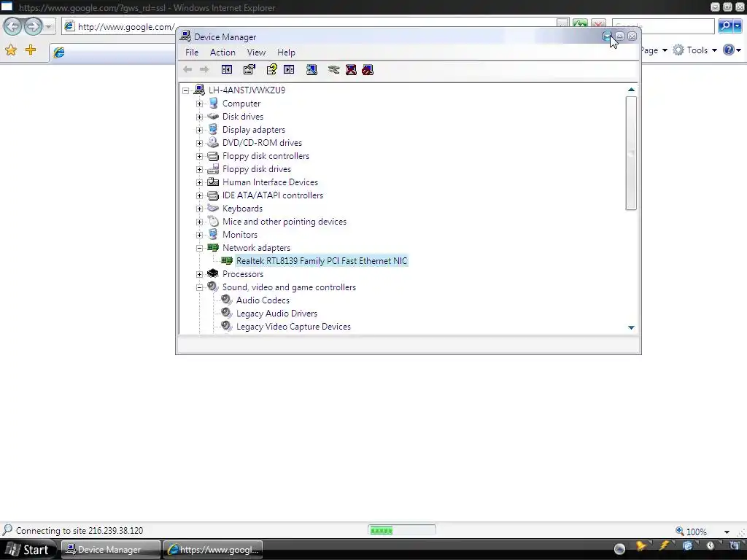Click the lightning bolt tray icon

(663, 546)
